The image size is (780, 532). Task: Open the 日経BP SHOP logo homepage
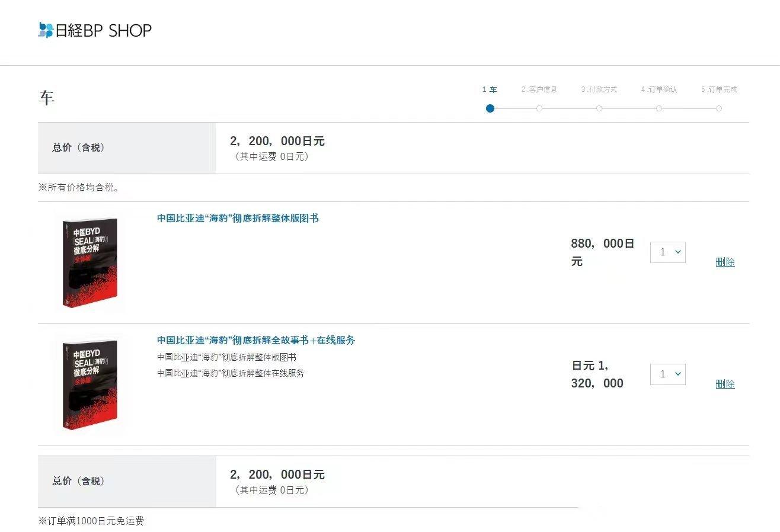coord(95,30)
